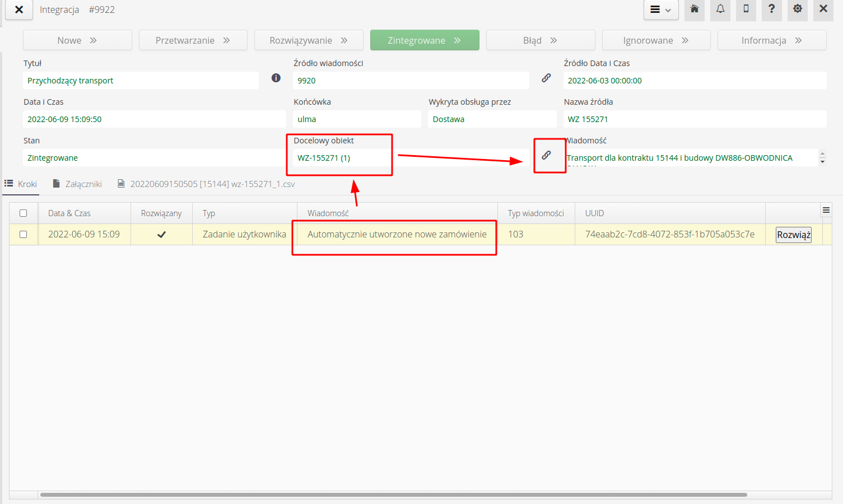Click the Rozwiąż button

pyautogui.click(x=793, y=235)
